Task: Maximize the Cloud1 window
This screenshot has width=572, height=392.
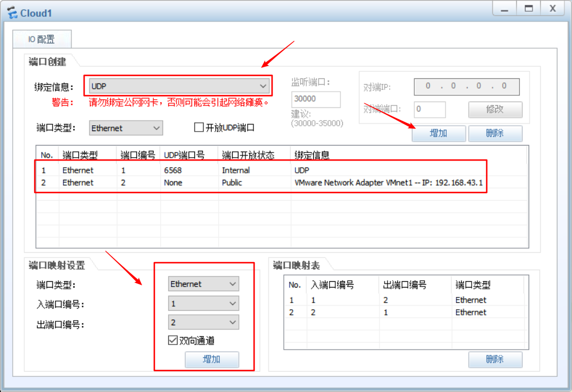Action: 528,9
